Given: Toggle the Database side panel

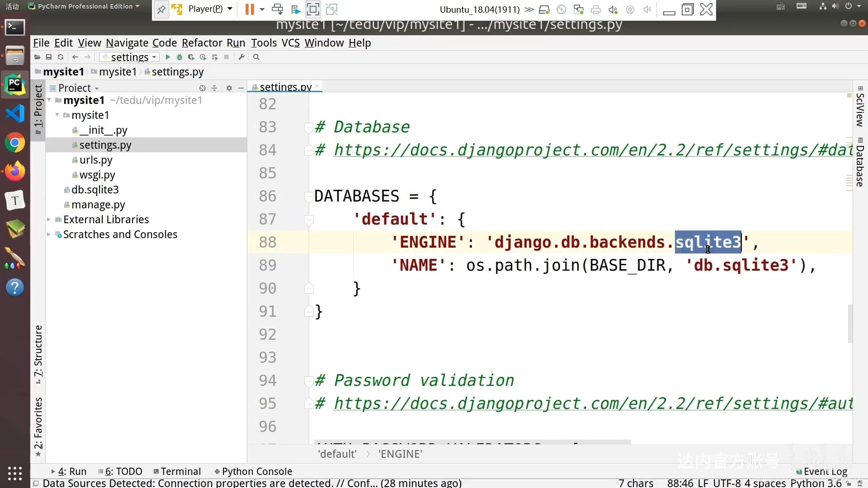Looking at the screenshot, I should [860, 165].
